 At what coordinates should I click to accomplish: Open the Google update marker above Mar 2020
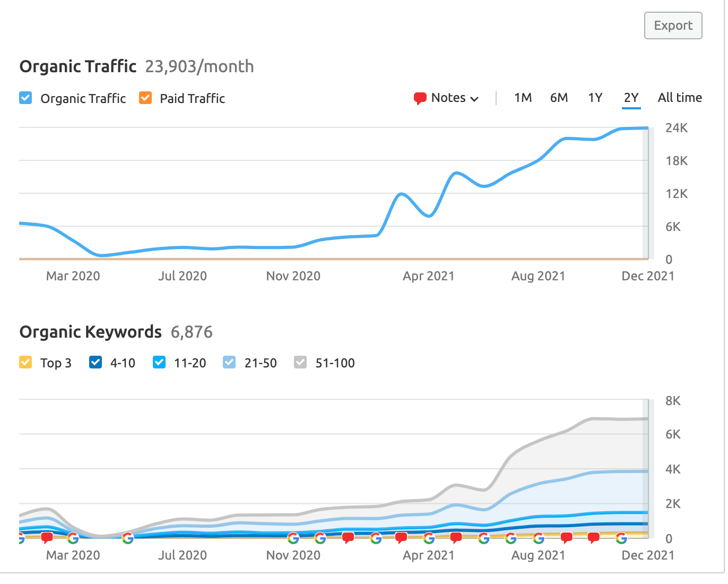coord(73,538)
